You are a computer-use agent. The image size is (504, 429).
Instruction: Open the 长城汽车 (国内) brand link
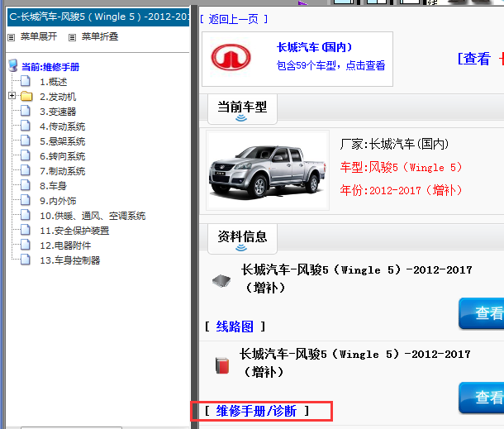pos(314,47)
